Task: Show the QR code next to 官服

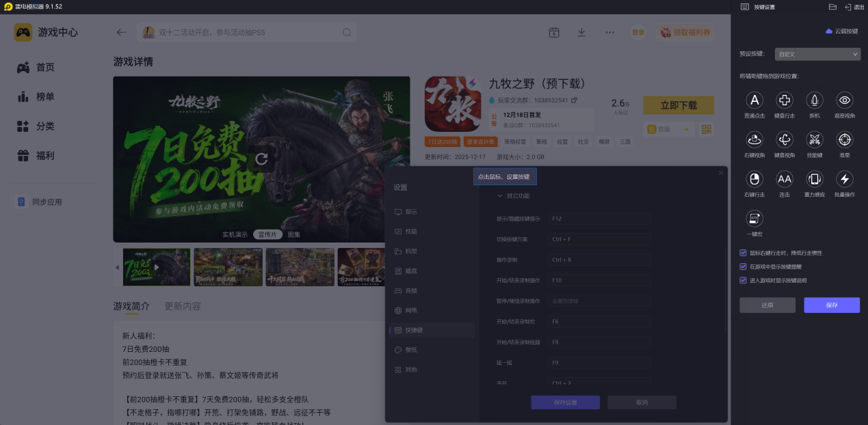Action: (x=707, y=129)
